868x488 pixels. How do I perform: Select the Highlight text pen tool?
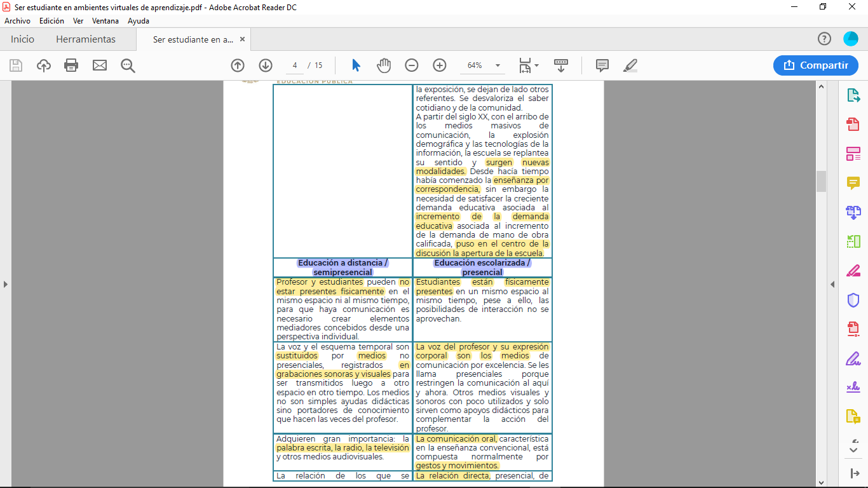click(630, 65)
